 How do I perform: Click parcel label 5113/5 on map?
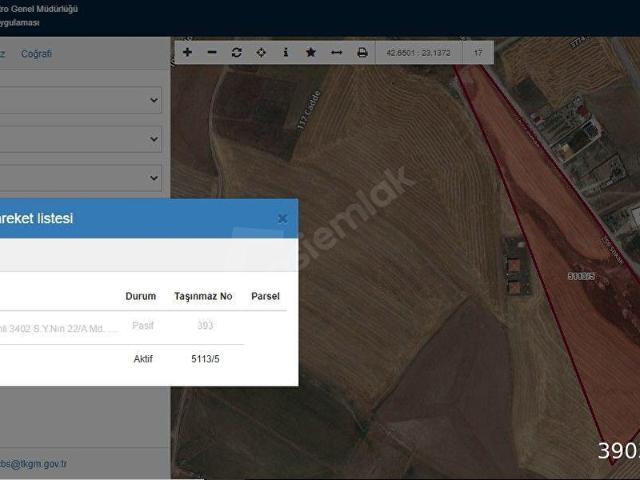click(581, 277)
